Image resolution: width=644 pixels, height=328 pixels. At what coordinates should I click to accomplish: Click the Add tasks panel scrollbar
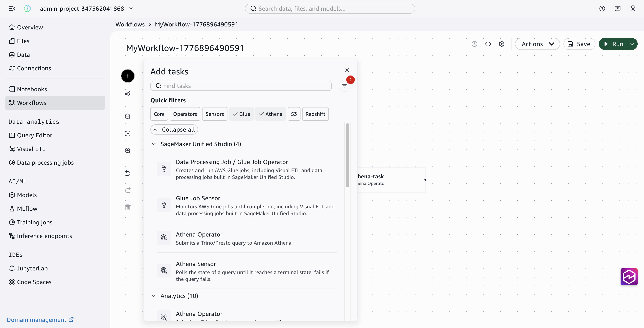pyautogui.click(x=348, y=155)
